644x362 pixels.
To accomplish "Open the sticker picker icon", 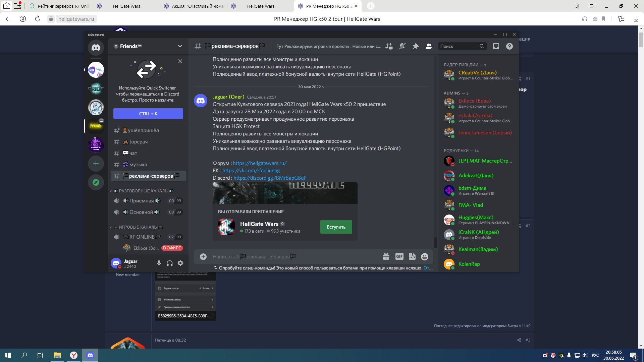I will coord(412,257).
